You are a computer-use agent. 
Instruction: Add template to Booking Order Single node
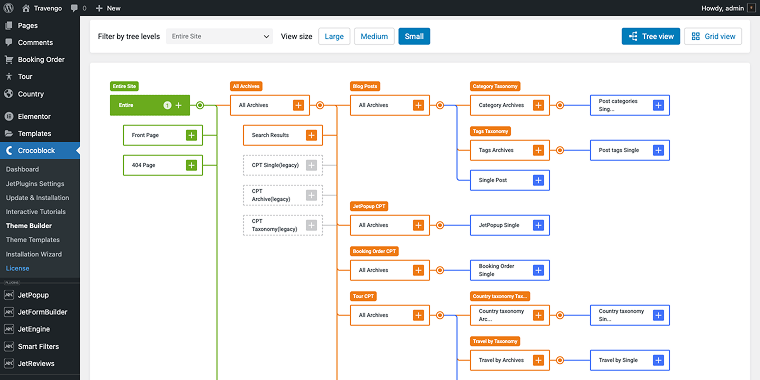pos(538,270)
